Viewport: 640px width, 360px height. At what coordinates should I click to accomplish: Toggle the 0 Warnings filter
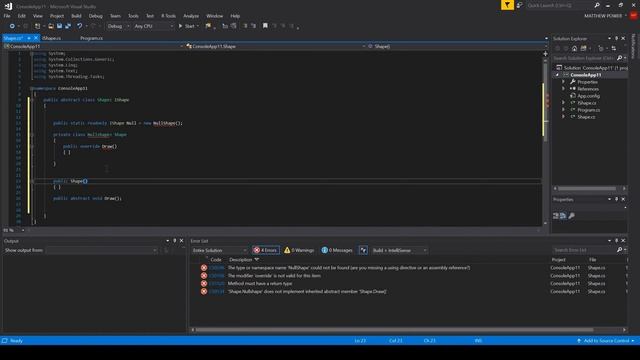[x=299, y=250]
